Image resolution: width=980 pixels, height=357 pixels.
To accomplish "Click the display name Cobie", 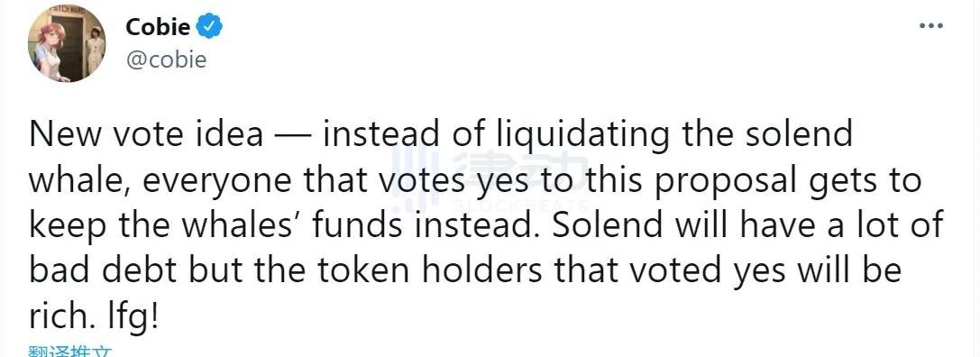I will pos(160,27).
